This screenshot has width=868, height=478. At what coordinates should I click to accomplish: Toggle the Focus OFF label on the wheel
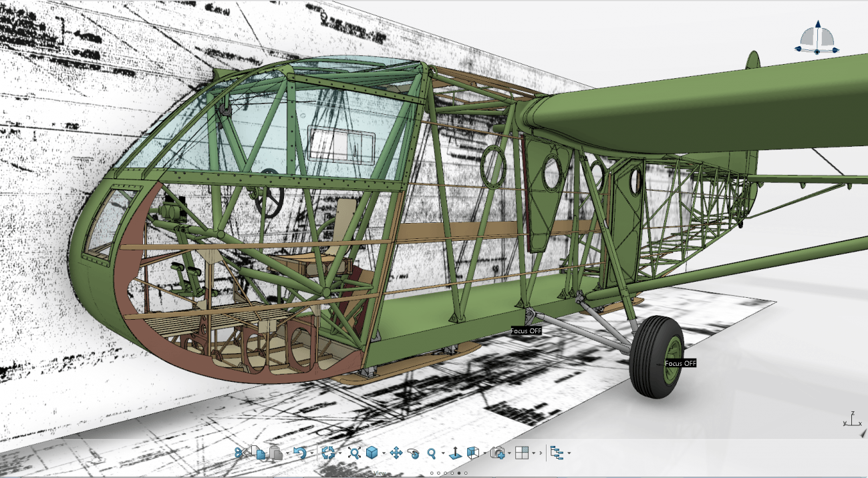pos(680,363)
